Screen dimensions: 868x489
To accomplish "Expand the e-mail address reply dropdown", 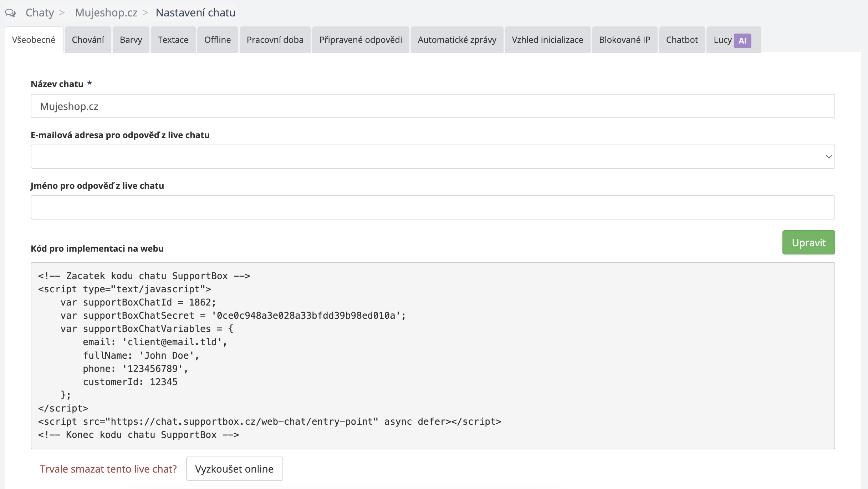I will [x=433, y=157].
